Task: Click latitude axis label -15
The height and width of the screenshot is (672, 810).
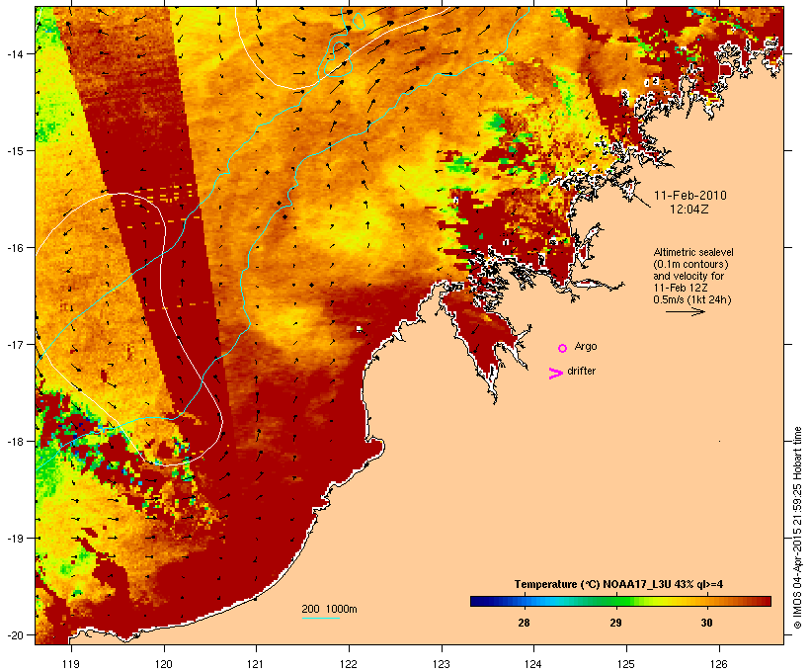Action: (15, 151)
